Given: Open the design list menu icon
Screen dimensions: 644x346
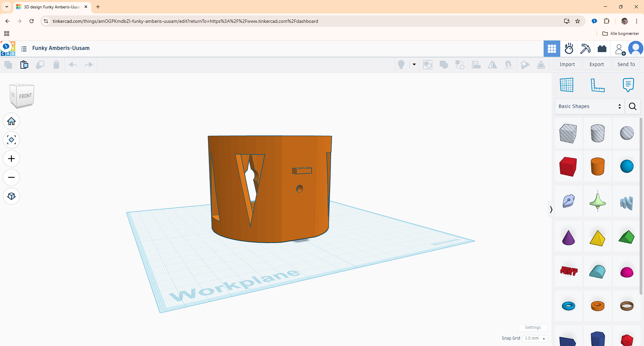Looking at the screenshot, I should 23,49.
